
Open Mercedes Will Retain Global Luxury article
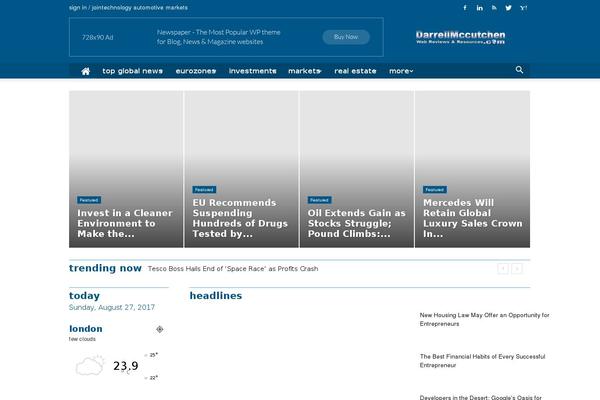pos(473,218)
